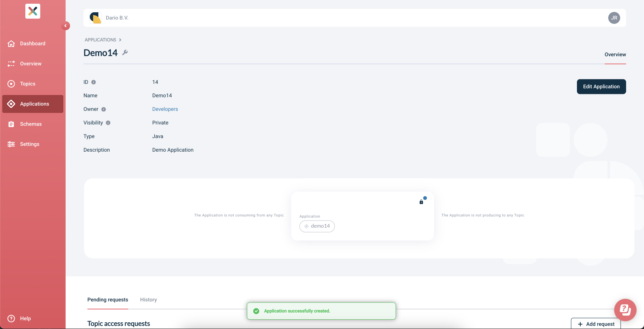Switch to the Overview tab
This screenshot has height=329, width=644.
tap(615, 54)
